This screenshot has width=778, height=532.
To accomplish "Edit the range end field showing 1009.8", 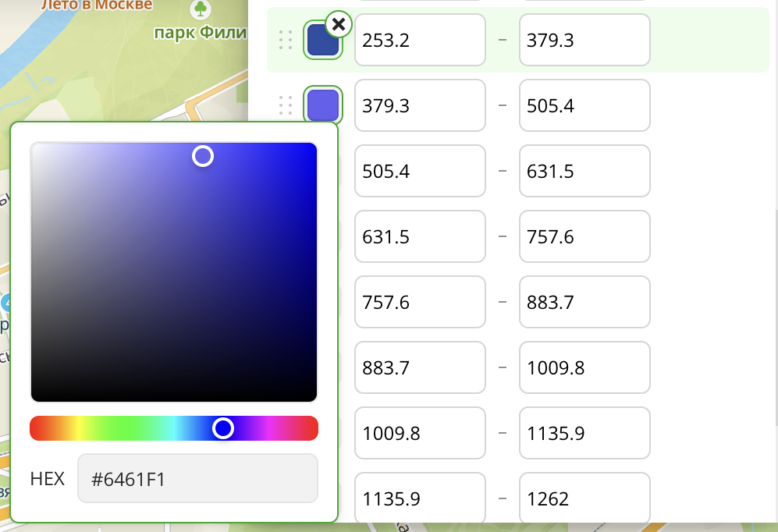I will coord(584,367).
